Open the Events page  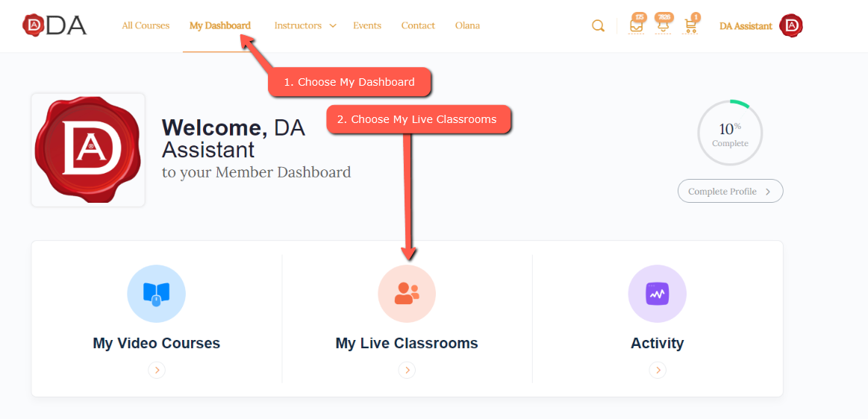367,26
